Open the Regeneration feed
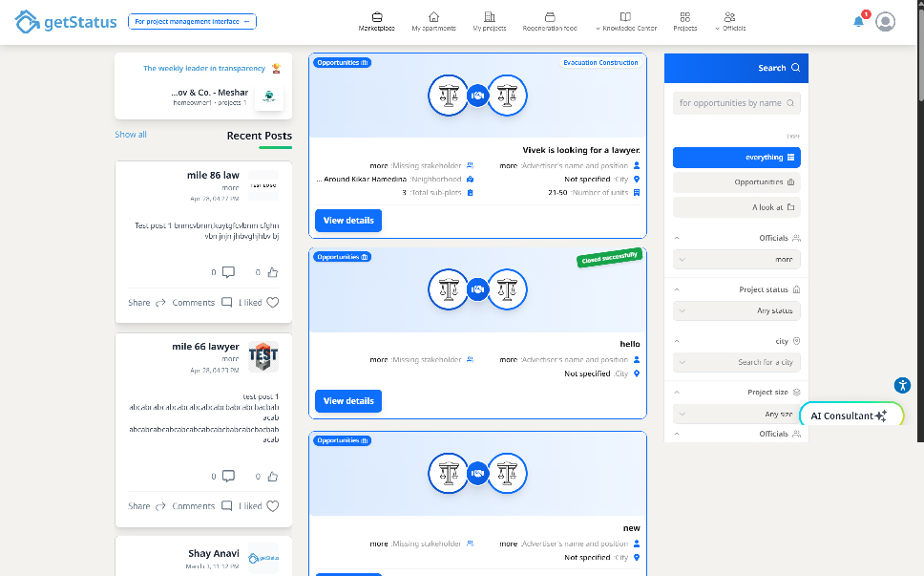The width and height of the screenshot is (924, 576). click(550, 22)
